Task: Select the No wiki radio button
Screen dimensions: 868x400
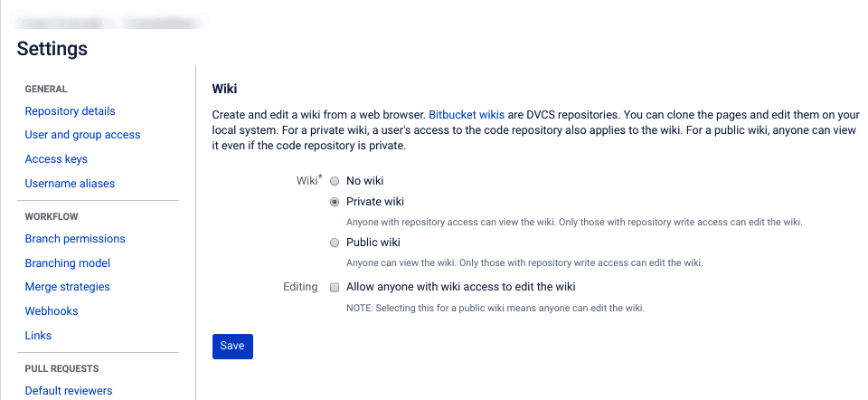Action: 335,181
